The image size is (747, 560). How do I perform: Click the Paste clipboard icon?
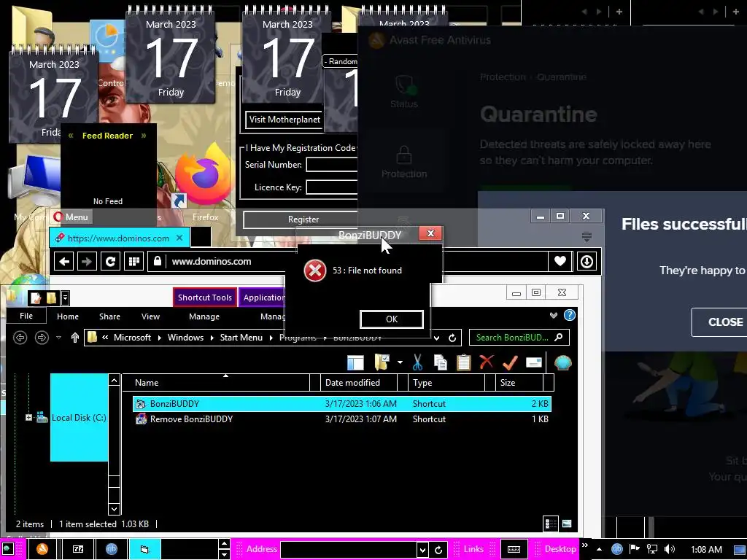pos(463,362)
